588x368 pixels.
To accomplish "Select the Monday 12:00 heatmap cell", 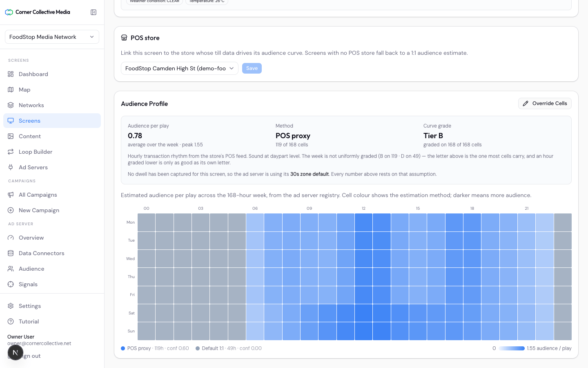I will point(363,222).
